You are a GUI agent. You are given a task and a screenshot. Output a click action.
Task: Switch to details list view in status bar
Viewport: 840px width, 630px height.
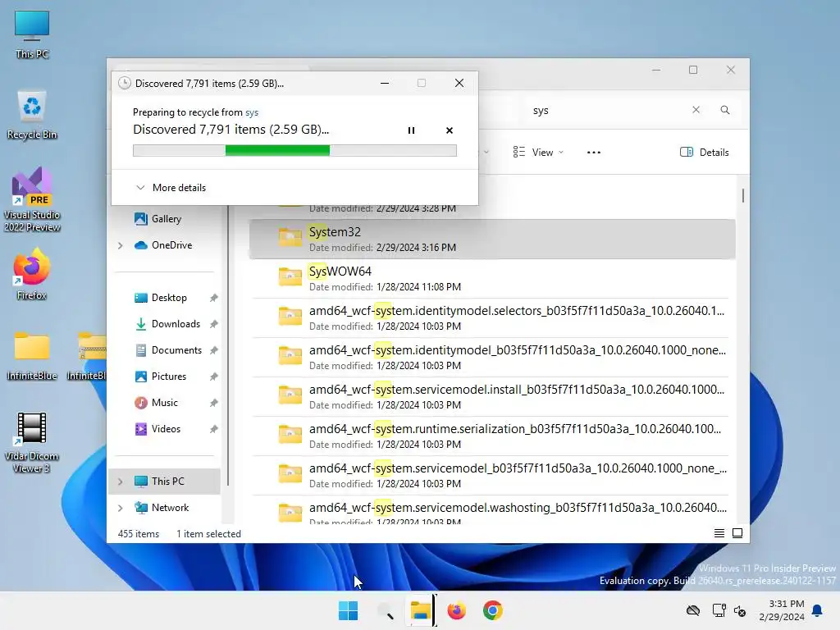click(719, 533)
